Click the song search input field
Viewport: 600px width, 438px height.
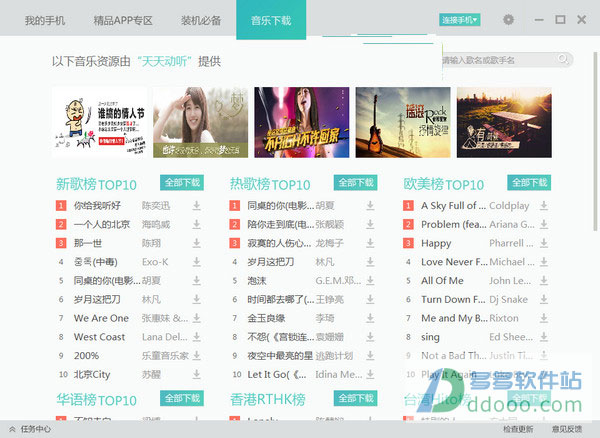click(507, 60)
